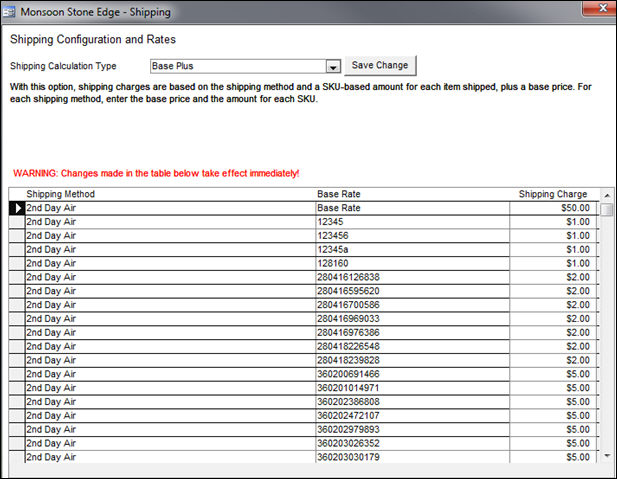617x479 pixels.
Task: Click the table scrollbar up arrow
Action: coord(607,194)
